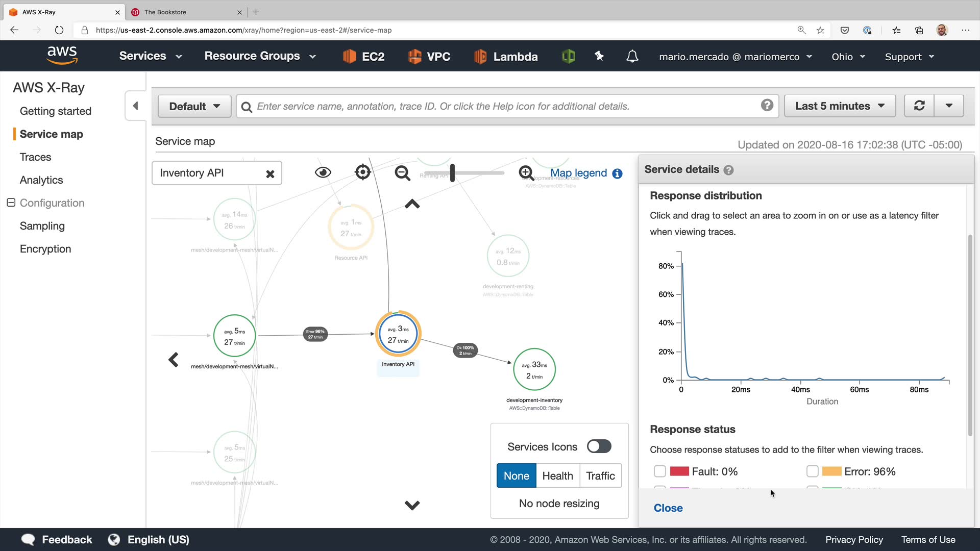Open the Default group dropdown
This screenshot has height=551, width=980.
[194, 106]
